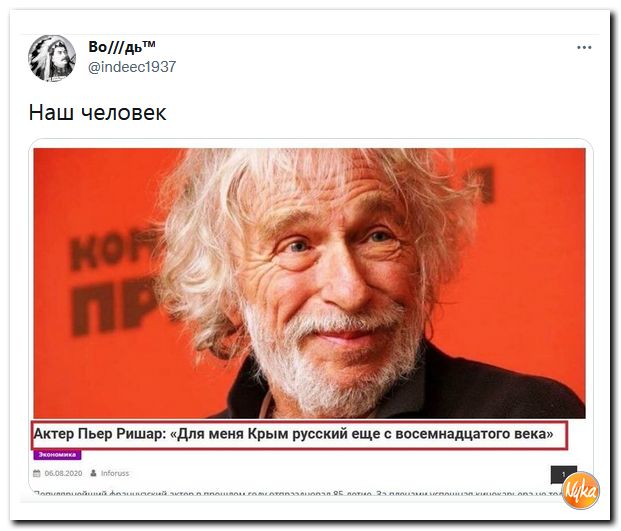Click the phrase восемнадцатого века in headline
Image resolution: width=621 pixels, height=531 pixels.
point(471,434)
